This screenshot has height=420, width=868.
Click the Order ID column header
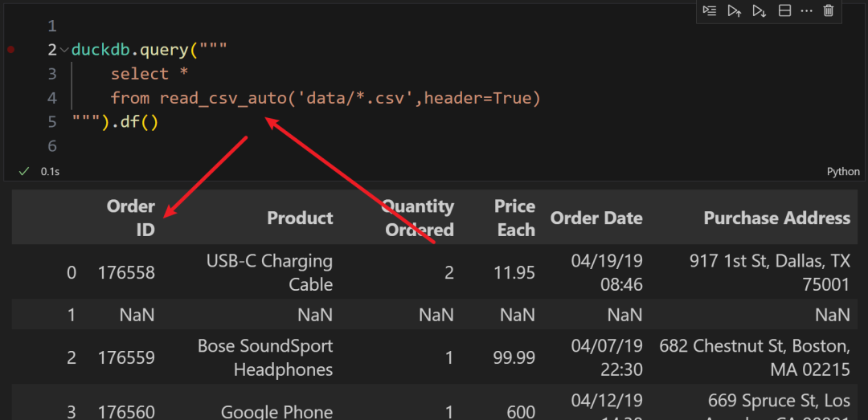[131, 218]
